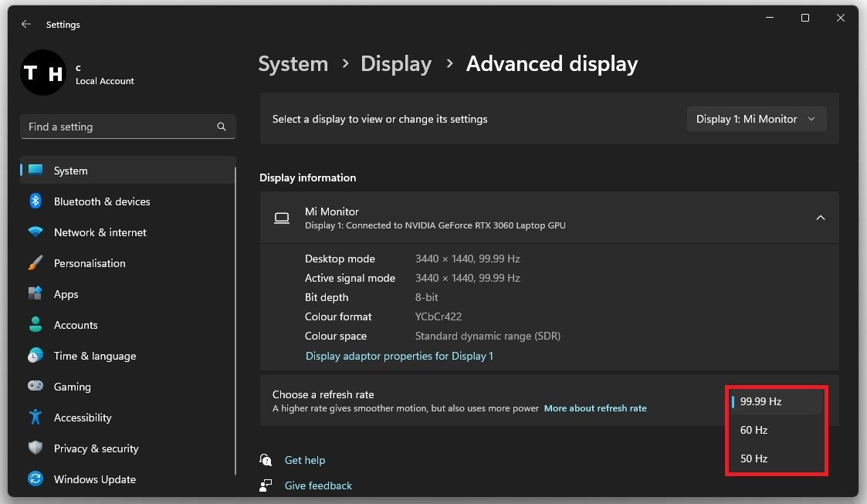Click the Accounts person icon
This screenshot has height=504, width=867.
36,324
